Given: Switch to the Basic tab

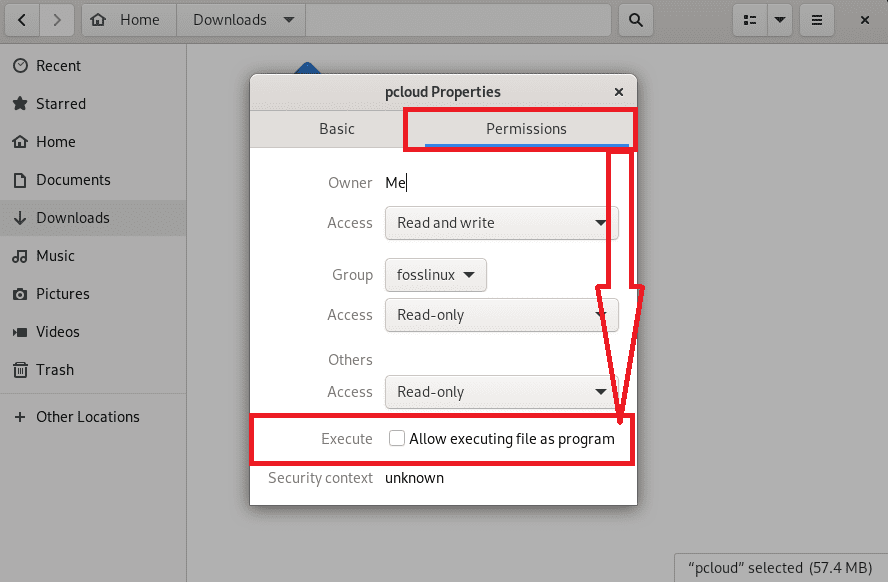Looking at the screenshot, I should [336, 129].
